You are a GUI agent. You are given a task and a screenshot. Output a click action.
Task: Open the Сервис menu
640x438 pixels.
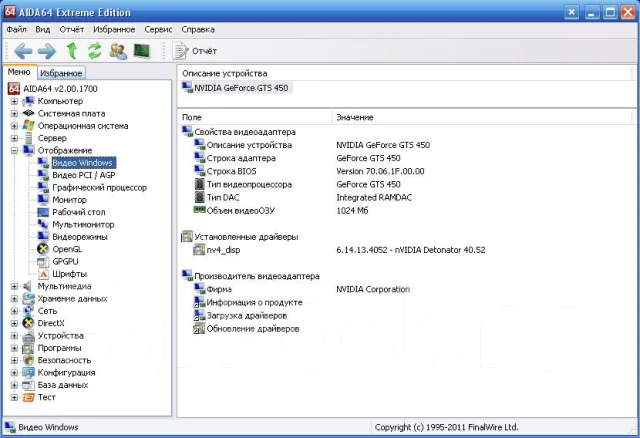click(x=158, y=29)
